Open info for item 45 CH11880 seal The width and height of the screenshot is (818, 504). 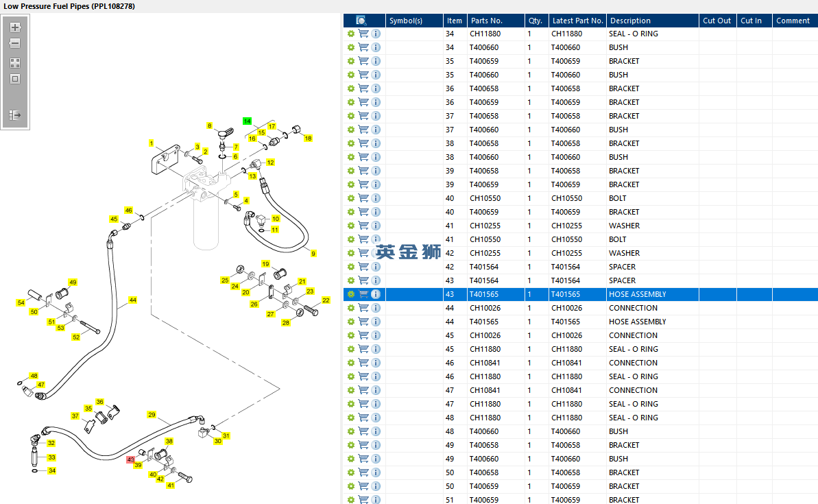pos(376,349)
